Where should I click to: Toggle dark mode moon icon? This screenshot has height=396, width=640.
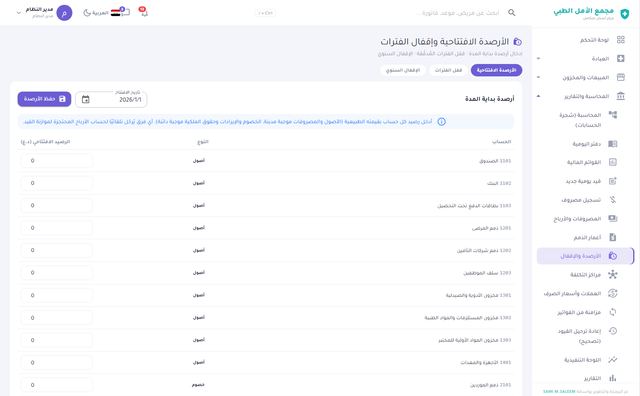click(87, 13)
